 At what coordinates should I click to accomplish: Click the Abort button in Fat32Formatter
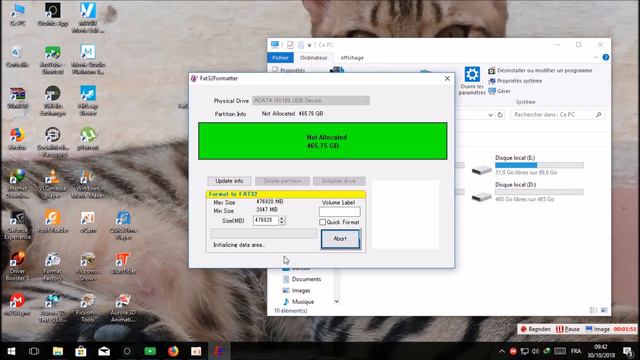pyautogui.click(x=340, y=239)
